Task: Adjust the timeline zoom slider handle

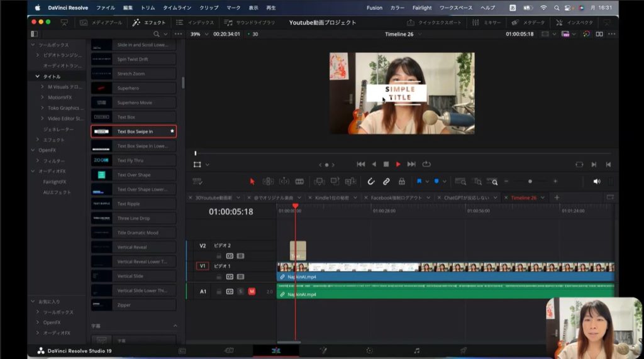Action: point(530,181)
